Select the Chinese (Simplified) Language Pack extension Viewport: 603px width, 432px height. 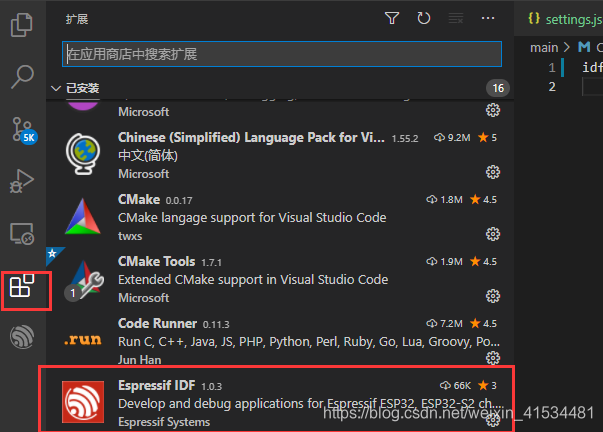pos(251,137)
